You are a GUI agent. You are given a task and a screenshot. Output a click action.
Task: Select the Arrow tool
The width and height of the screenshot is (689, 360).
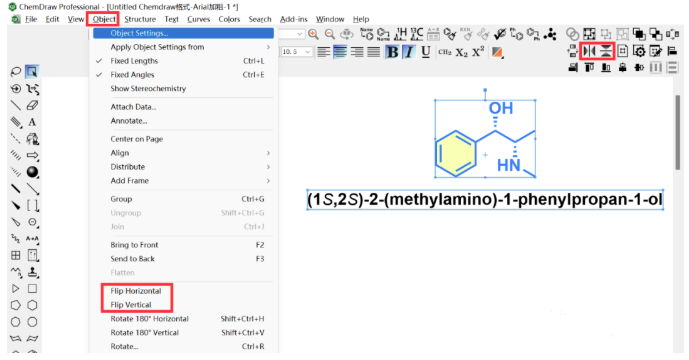[32, 156]
